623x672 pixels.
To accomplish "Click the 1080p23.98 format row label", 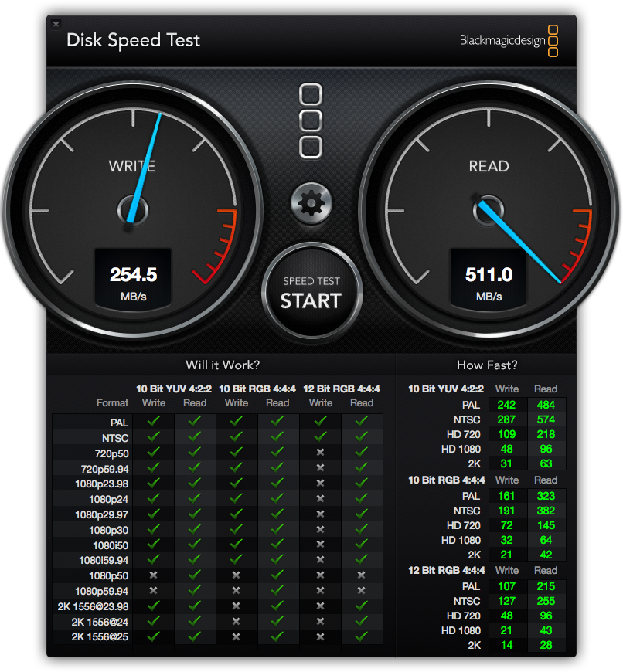I will (x=101, y=484).
